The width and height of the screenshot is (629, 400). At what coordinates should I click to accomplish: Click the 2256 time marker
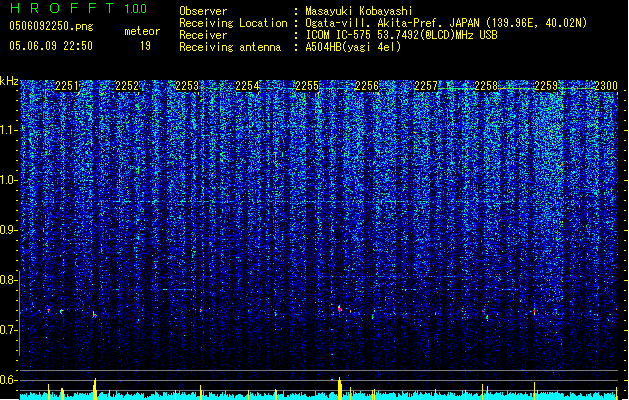pos(367,85)
